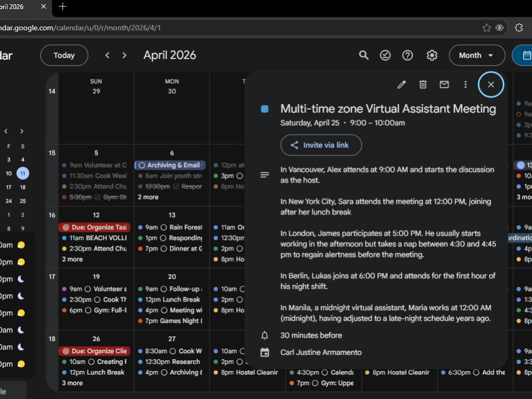Open 11am BEACH VOLLI event on April 12
The height and width of the screenshot is (399, 532).
point(94,238)
